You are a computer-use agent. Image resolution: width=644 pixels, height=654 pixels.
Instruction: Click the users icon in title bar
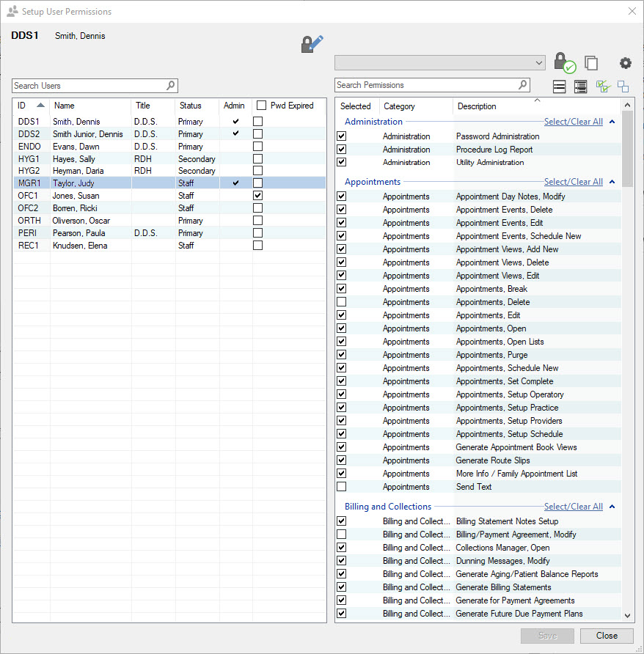pyautogui.click(x=12, y=11)
